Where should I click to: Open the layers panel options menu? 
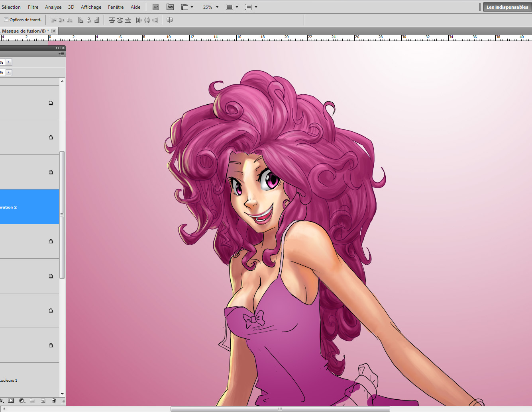click(x=61, y=54)
